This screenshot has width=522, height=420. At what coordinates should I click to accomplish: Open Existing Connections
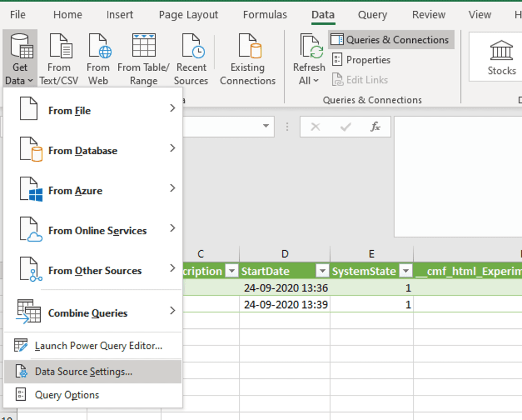pyautogui.click(x=247, y=47)
